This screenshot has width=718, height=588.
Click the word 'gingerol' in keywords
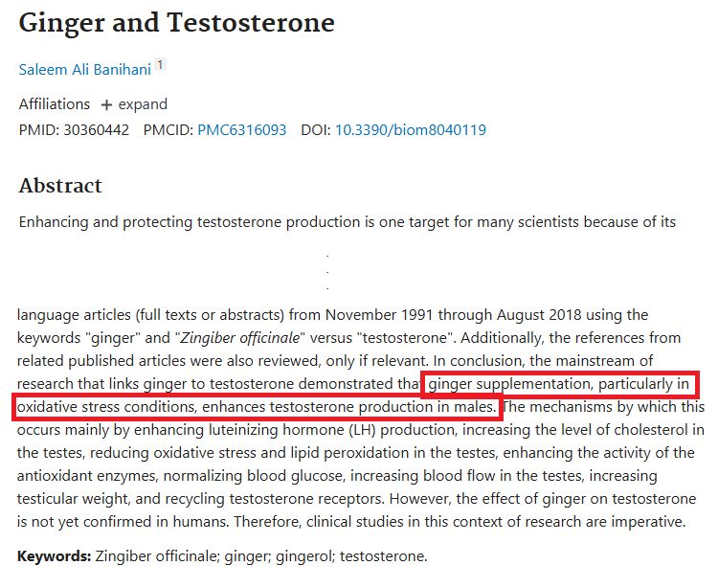click(x=304, y=556)
